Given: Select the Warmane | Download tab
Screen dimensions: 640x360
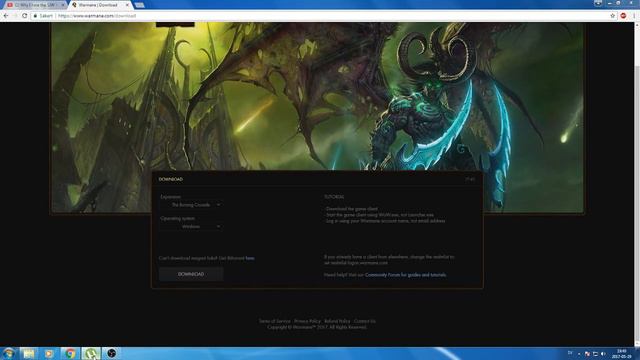Looking at the screenshot, I should click(x=100, y=5).
